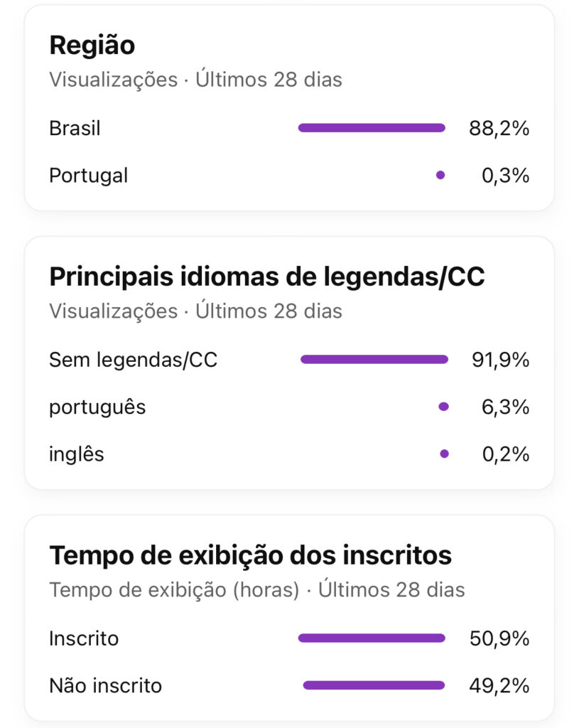The image size is (579, 728).
Task: Select the Portugal region label
Action: tap(88, 175)
